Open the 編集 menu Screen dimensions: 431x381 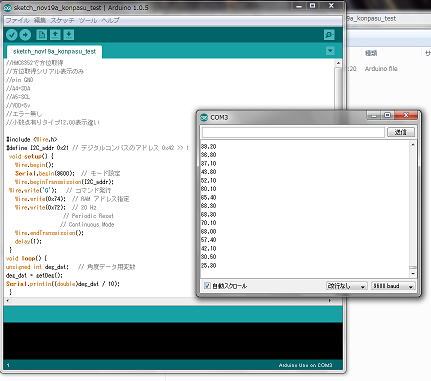40,20
